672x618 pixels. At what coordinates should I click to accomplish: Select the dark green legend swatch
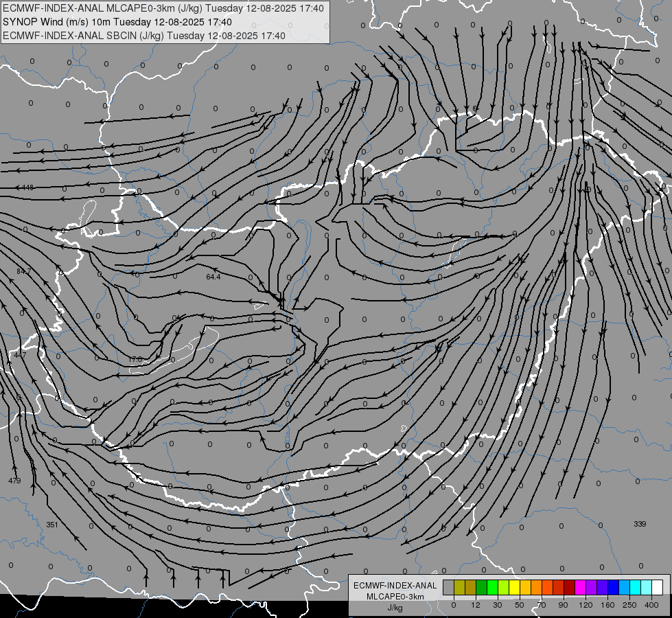click(482, 587)
